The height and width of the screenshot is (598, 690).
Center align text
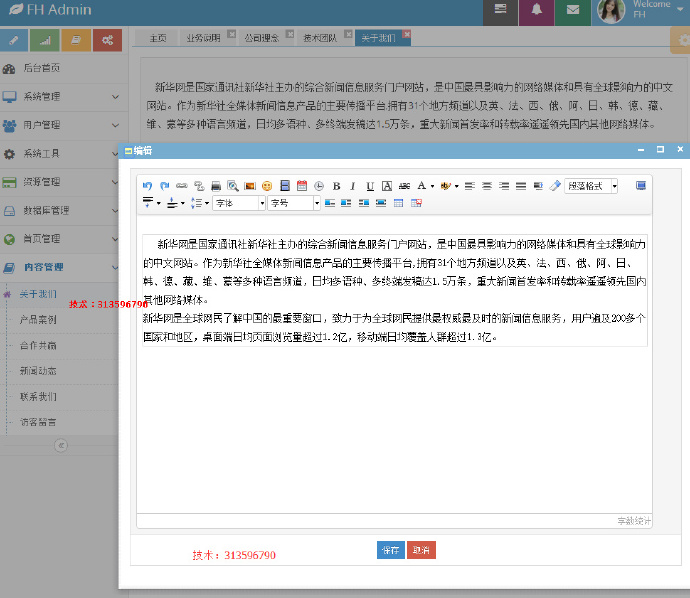coord(487,186)
